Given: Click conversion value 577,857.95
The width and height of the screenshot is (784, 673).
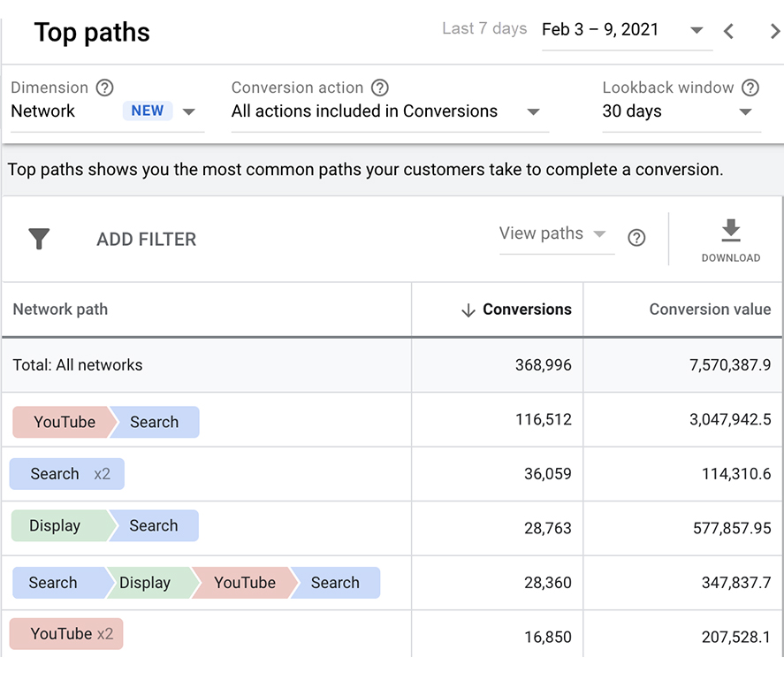Looking at the screenshot, I should 732,528.
